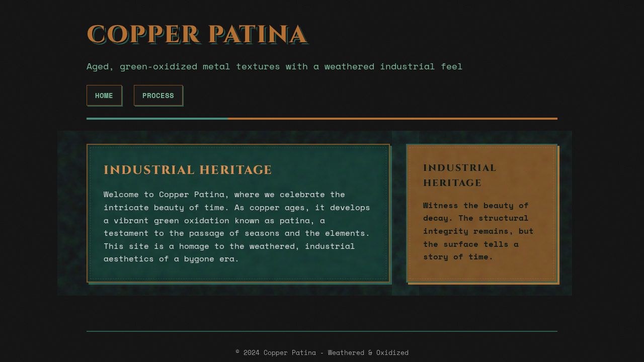Click the welcome paragraph in the green card
This screenshot has height=362, width=644.
pyautogui.click(x=236, y=226)
